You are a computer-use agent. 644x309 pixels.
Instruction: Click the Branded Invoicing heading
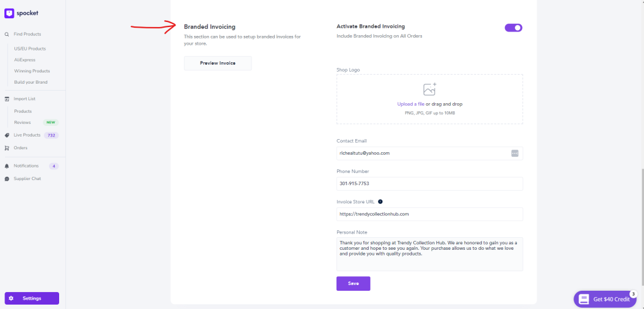209,26
